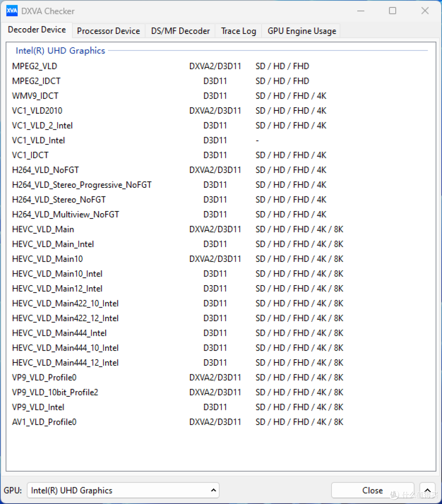Minimize the DXVA Checker window
Image resolution: width=442 pixels, height=504 pixels.
(360, 11)
